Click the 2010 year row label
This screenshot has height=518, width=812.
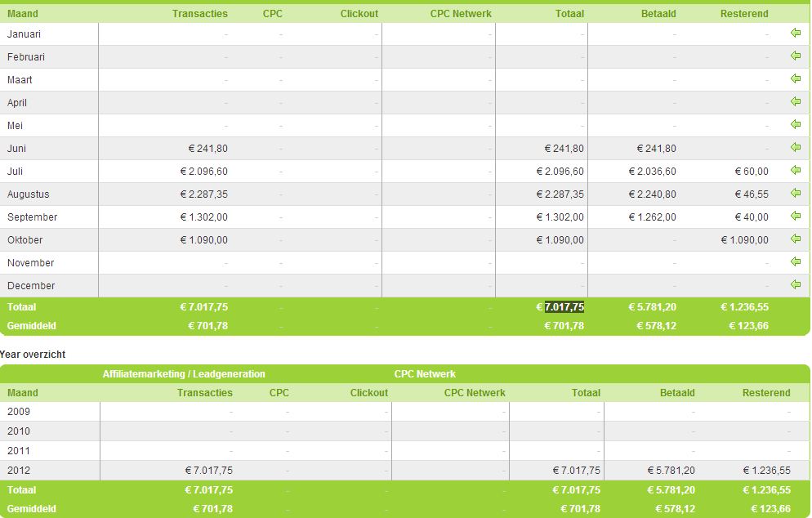coord(19,431)
